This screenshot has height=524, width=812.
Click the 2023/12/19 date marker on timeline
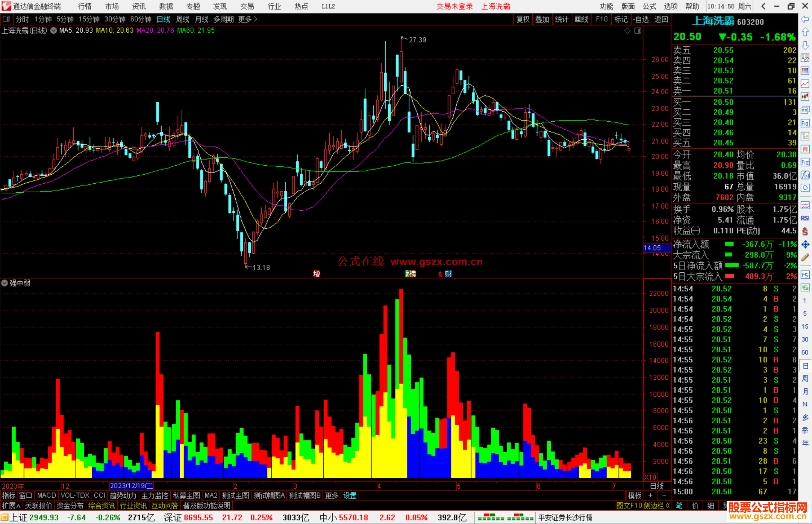[x=131, y=486]
